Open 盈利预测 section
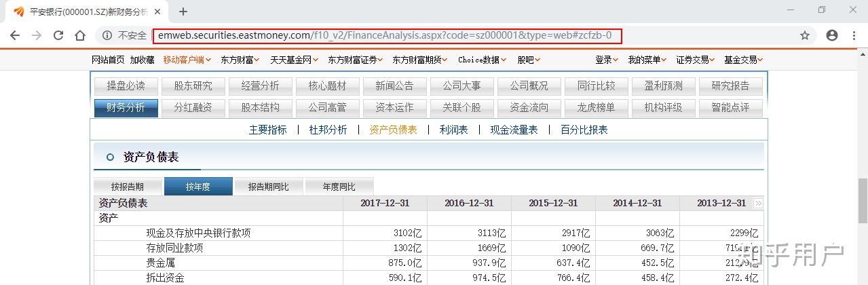The image size is (868, 285). (x=663, y=86)
